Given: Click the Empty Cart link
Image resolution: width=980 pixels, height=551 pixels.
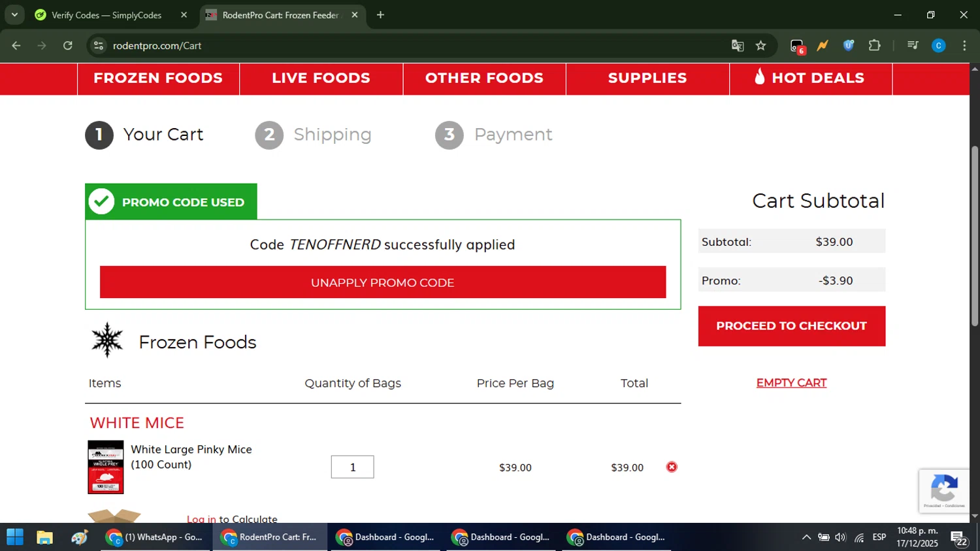Looking at the screenshot, I should [x=791, y=383].
